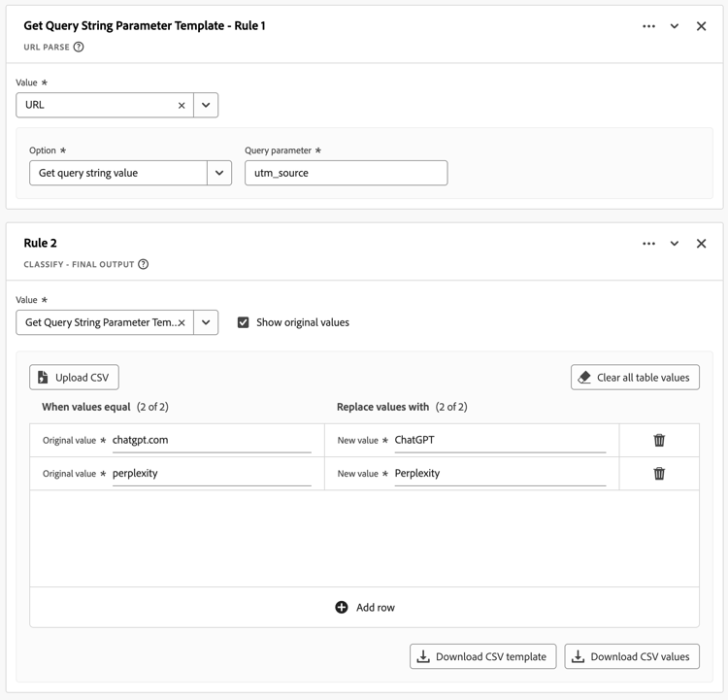The width and height of the screenshot is (728, 700).
Task: Clear the URL value selection
Action: click(x=182, y=105)
